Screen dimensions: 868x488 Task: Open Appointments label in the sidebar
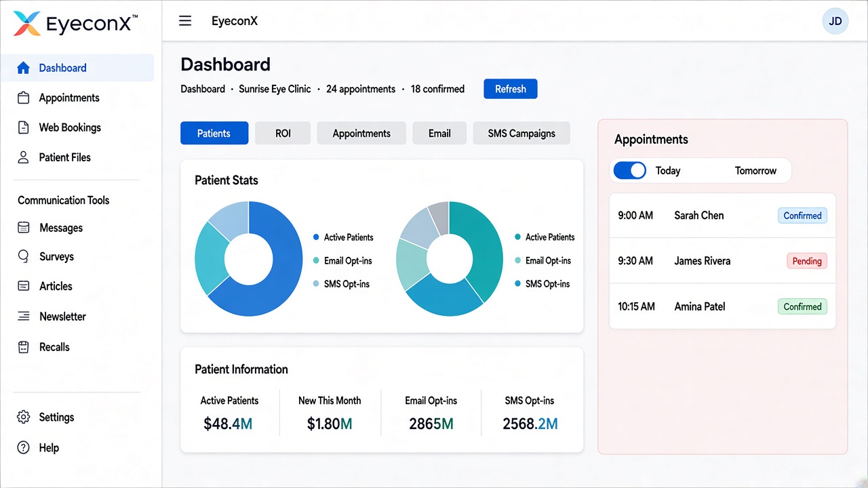tap(69, 98)
